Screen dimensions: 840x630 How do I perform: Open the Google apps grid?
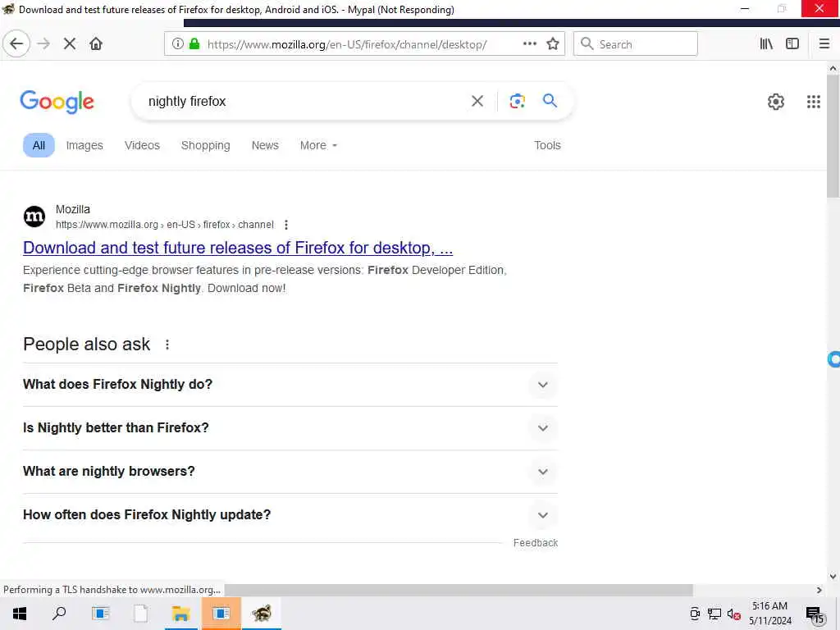(814, 101)
